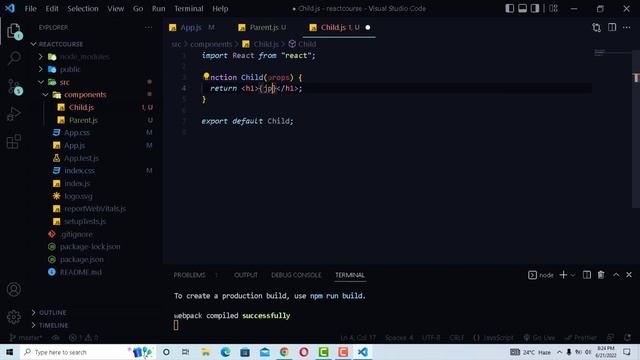640x360 pixels.
Task: Open the Explorer view in activity bar
Action: [x=14, y=31]
